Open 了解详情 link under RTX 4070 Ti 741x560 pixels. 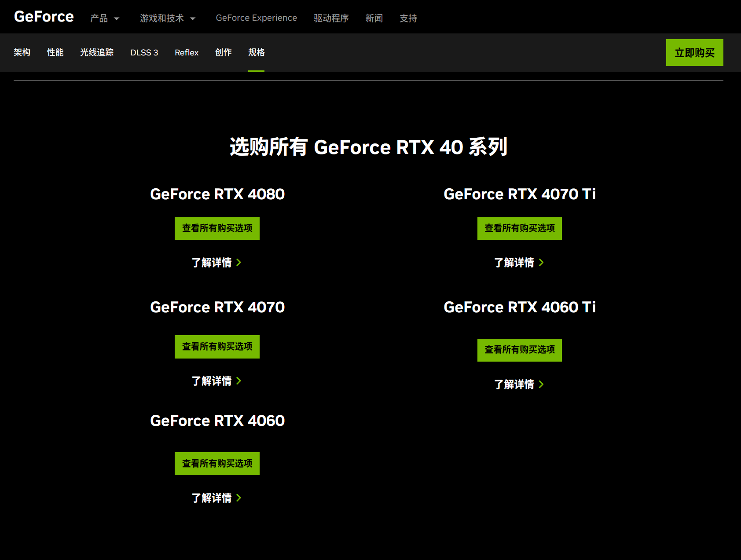click(519, 263)
